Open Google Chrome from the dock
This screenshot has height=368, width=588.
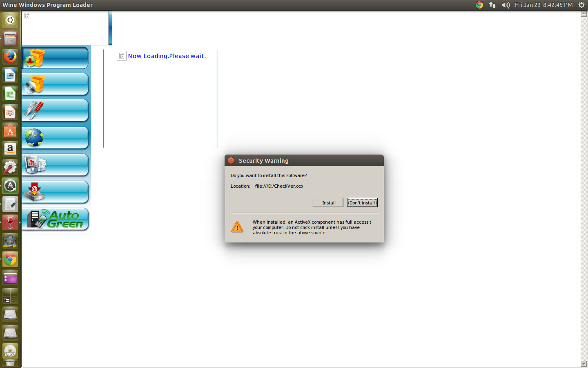point(10,259)
